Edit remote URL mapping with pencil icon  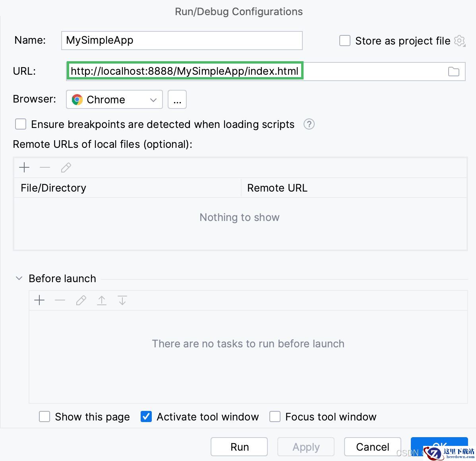pyautogui.click(x=66, y=167)
